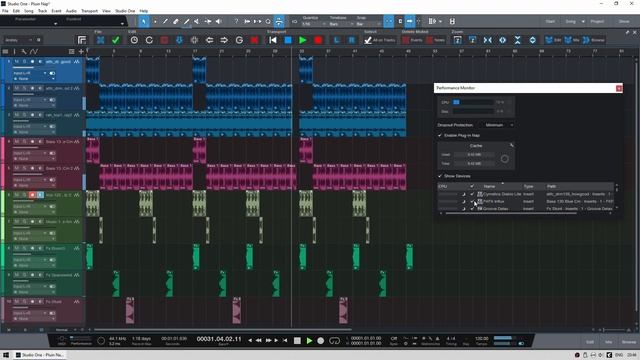
Task: Click the Name column header in devices table
Action: coord(489,186)
